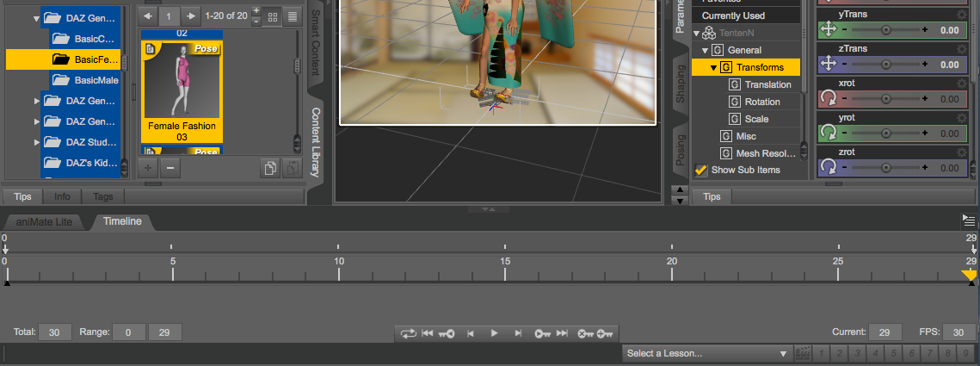Expand the DAZ Stud... folder
Viewport: 980px width, 366px height.
(x=36, y=142)
